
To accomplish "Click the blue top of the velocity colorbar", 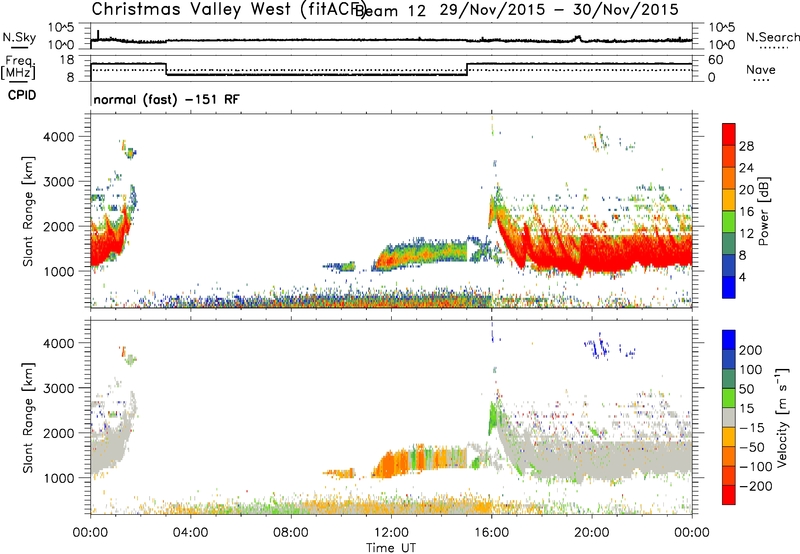I will (x=729, y=339).
